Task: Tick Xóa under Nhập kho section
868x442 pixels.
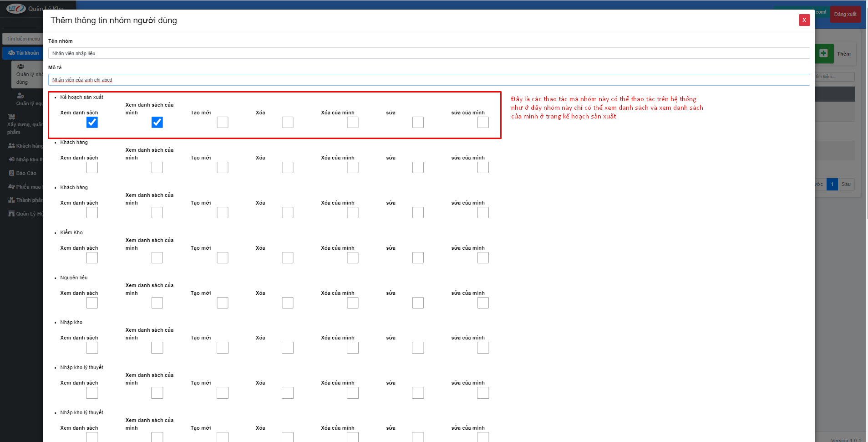Action: tap(288, 348)
